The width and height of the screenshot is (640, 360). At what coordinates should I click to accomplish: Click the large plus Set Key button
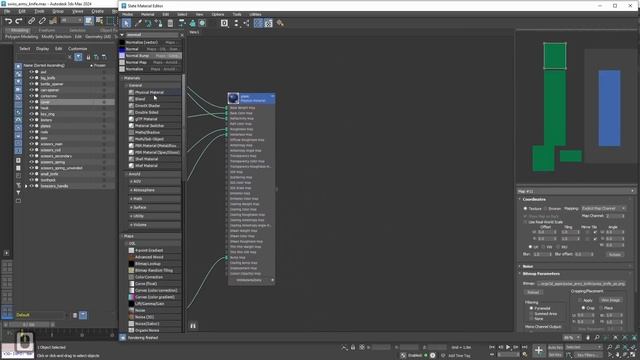click(x=539, y=350)
